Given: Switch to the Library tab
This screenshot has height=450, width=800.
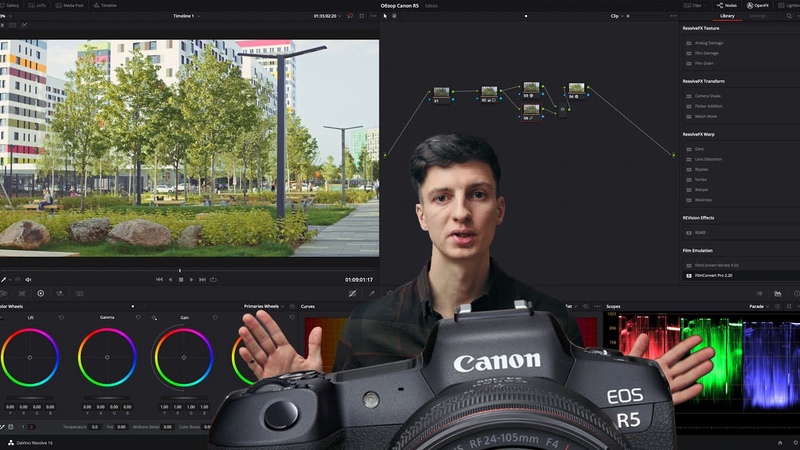Looking at the screenshot, I should coord(727,16).
